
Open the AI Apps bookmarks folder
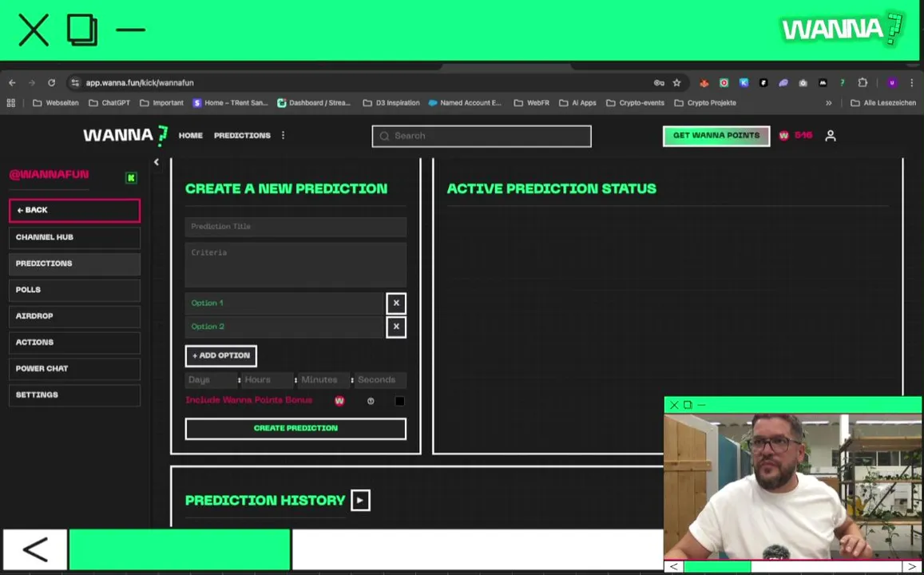[577, 103]
